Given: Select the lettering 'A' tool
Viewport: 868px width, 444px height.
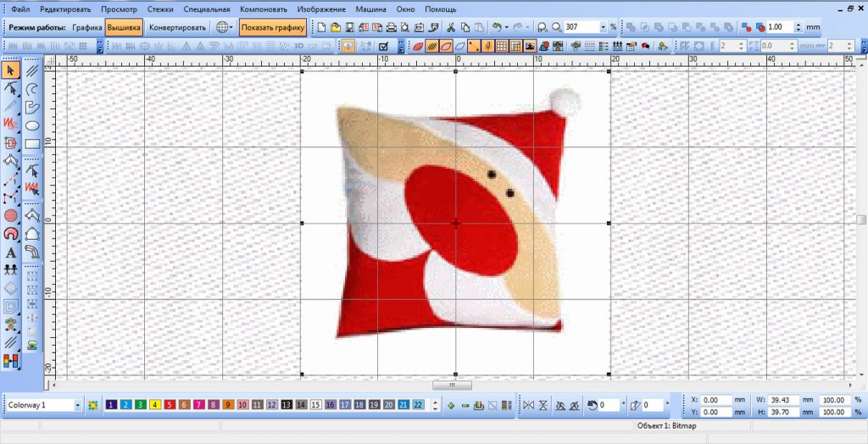Looking at the screenshot, I should click(x=11, y=253).
